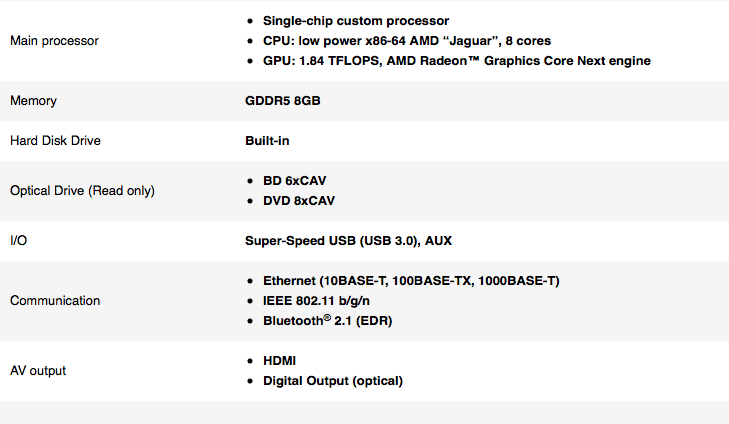729x424 pixels.
Task: Click the "Hard Disk Drive" label
Action: [x=55, y=141]
